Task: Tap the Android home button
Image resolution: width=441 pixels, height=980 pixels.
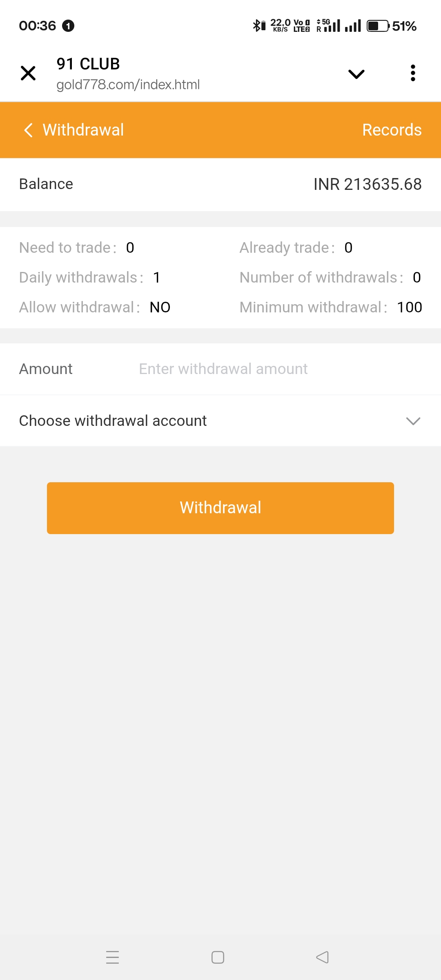Action: pyautogui.click(x=218, y=957)
